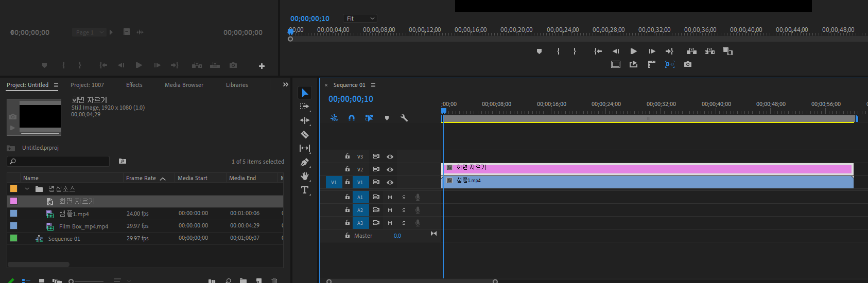The width and height of the screenshot is (868, 283).
Task: Open the Page 1 dropdown in Source monitor
Action: click(89, 32)
